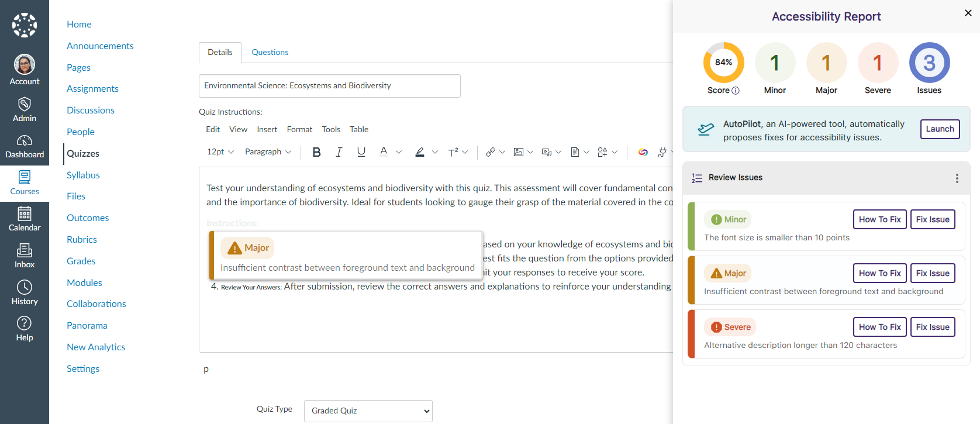Screen dimensions: 980x424
Task: Open the 12pt font size dropdown
Action: click(220, 152)
